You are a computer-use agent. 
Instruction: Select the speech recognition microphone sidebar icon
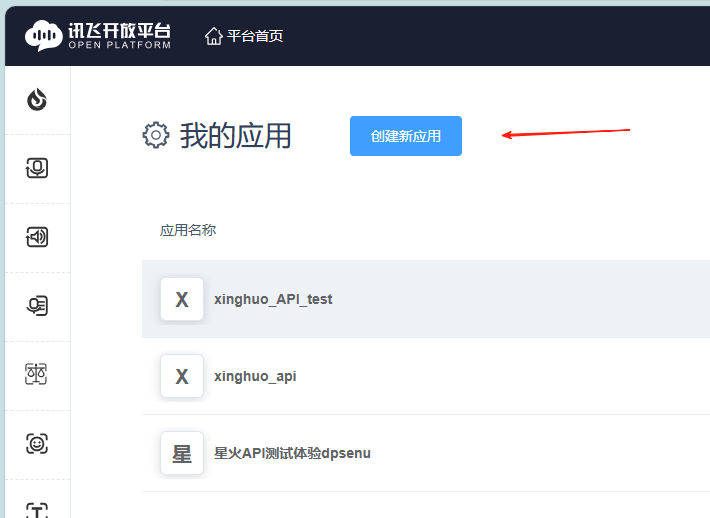coord(37,168)
